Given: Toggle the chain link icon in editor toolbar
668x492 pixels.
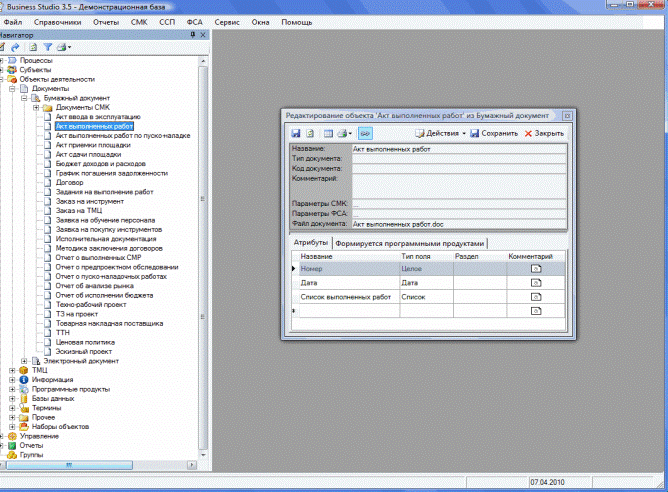Looking at the screenshot, I should [x=365, y=133].
